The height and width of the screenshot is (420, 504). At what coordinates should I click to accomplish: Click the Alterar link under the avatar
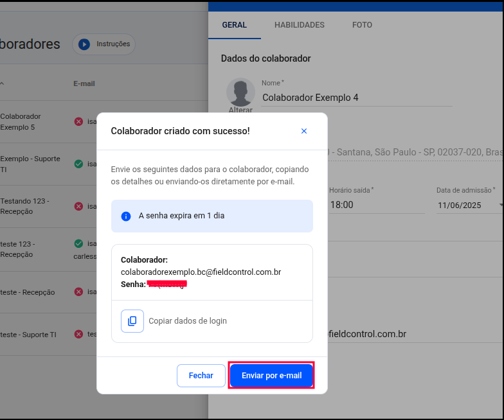240,110
